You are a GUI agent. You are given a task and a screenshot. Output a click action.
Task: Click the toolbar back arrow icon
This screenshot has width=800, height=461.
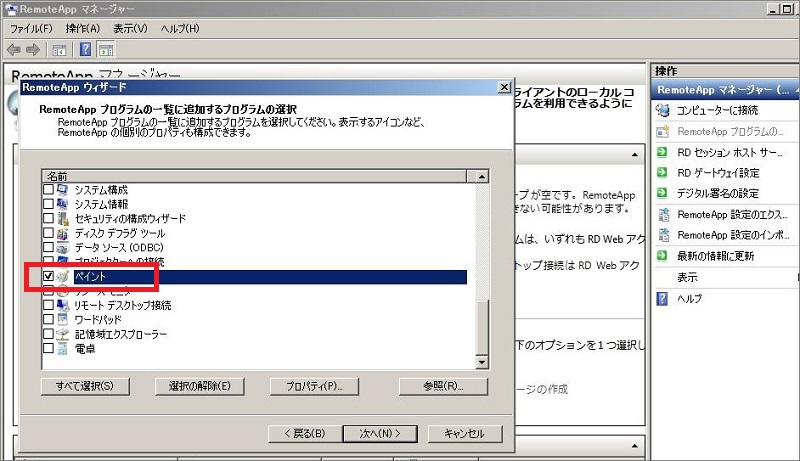[x=14, y=49]
